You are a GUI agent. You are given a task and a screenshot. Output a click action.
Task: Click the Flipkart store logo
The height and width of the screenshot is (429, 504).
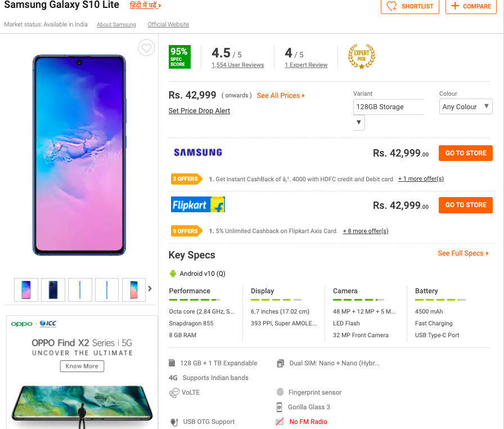(198, 204)
